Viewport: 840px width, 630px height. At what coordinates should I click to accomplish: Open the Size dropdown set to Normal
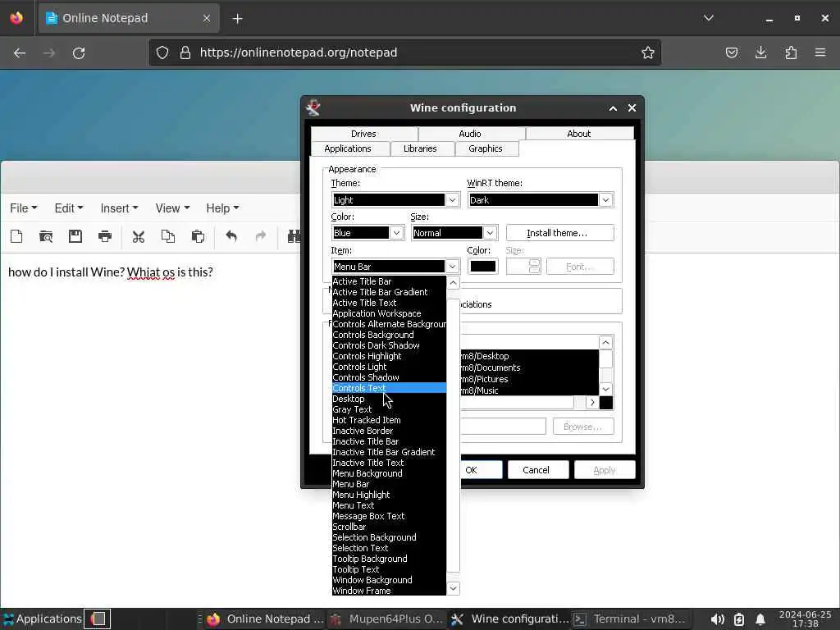[x=454, y=232]
